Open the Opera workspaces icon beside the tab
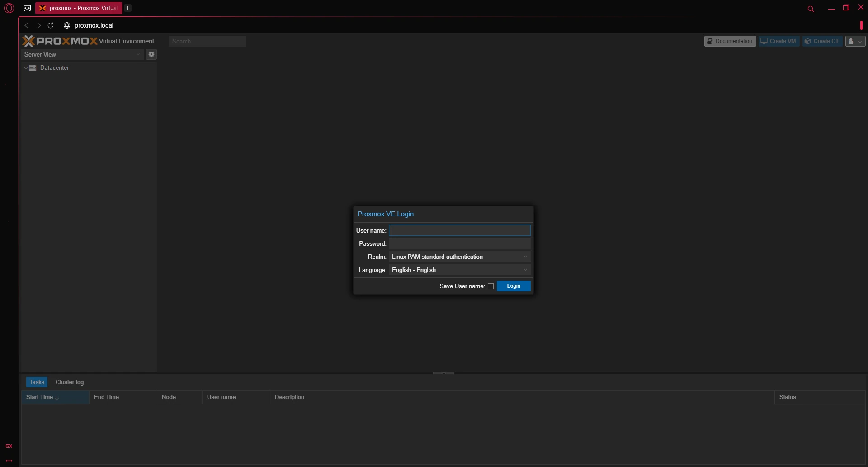The width and height of the screenshot is (868, 467). pos(27,8)
